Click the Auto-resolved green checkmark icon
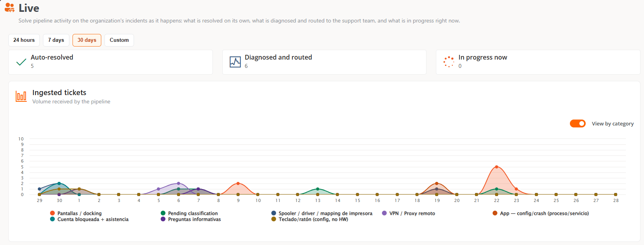This screenshot has height=245, width=644. click(x=21, y=62)
